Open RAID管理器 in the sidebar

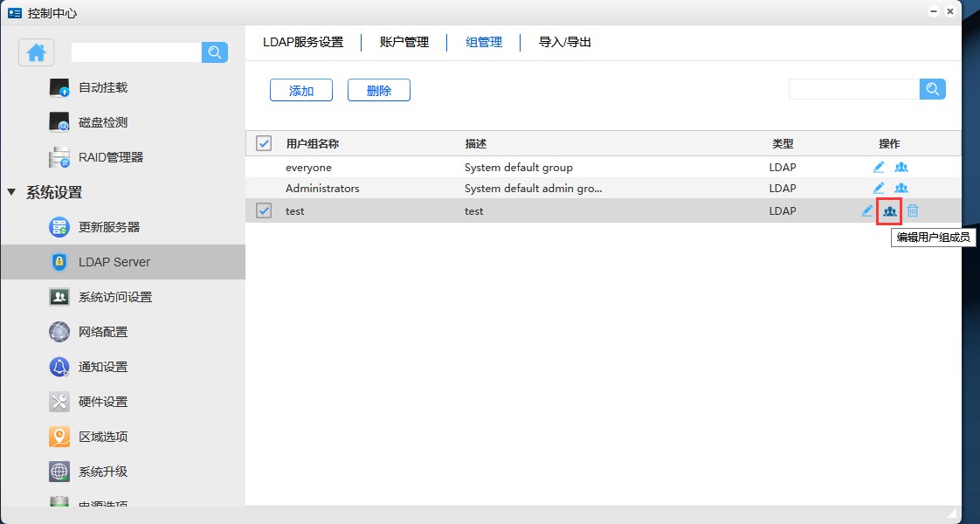(x=110, y=157)
